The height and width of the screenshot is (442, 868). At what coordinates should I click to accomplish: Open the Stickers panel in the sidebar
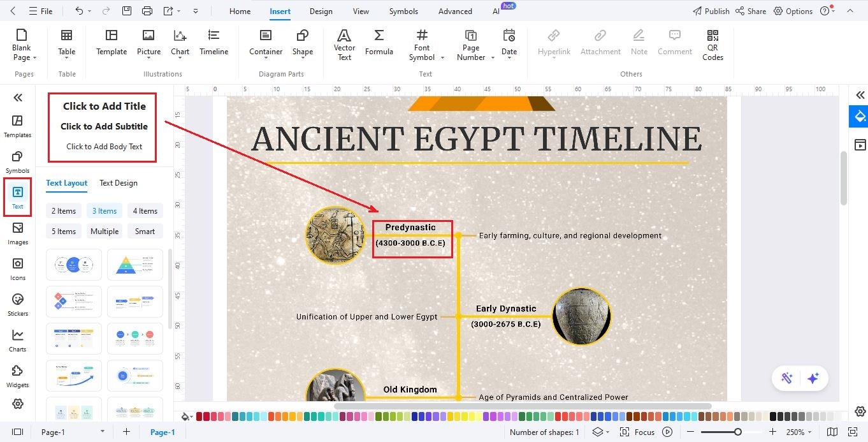17,304
